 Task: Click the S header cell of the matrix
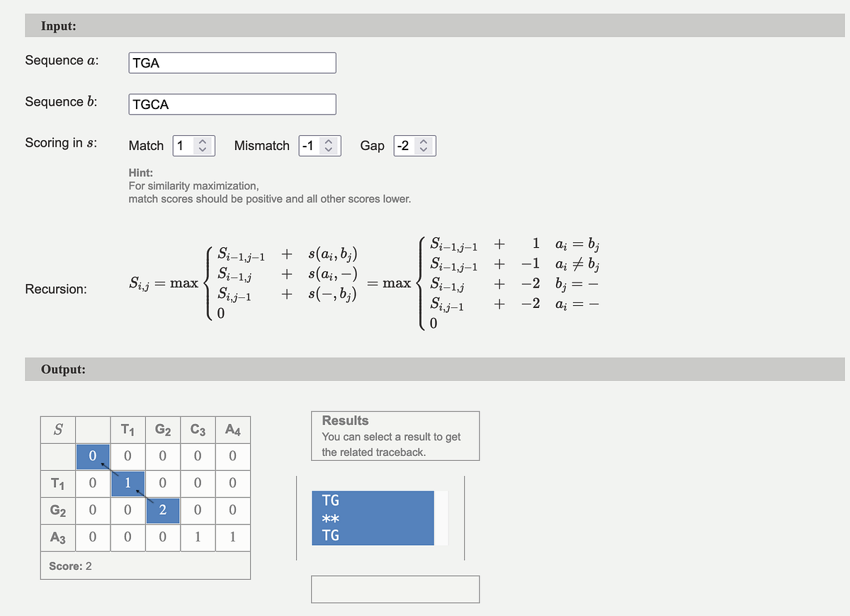pos(57,429)
